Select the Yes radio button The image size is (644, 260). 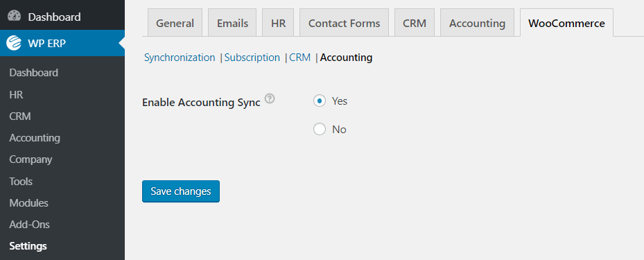pyautogui.click(x=320, y=101)
